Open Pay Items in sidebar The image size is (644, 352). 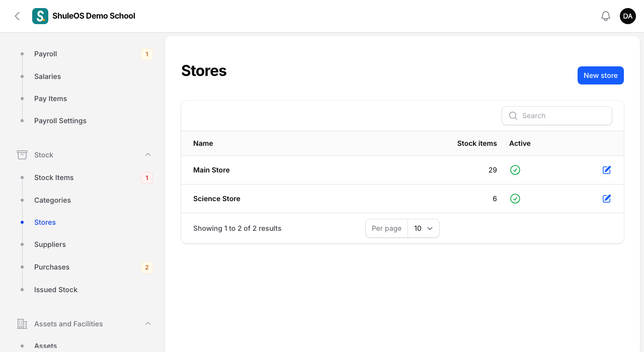[50, 99]
